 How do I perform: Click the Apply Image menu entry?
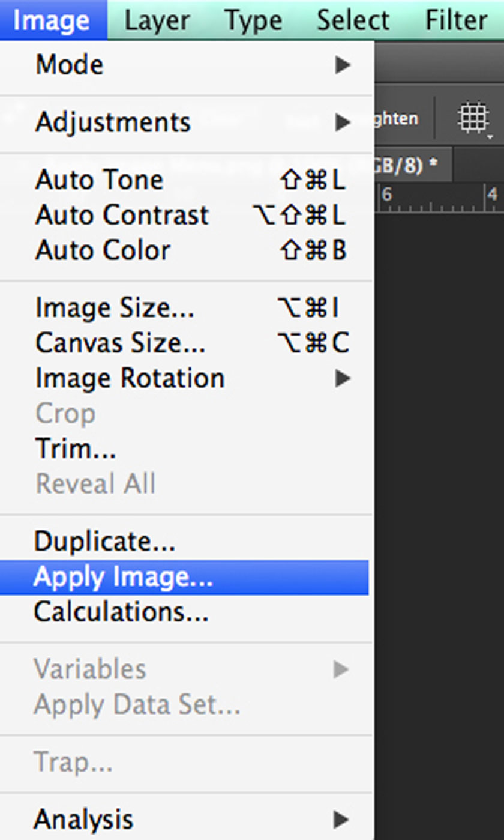click(x=124, y=577)
